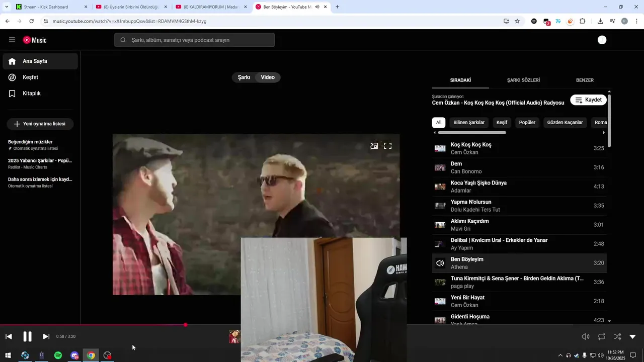
Task: Open the ŞARKI SÖZLERİ tab
Action: (523, 80)
